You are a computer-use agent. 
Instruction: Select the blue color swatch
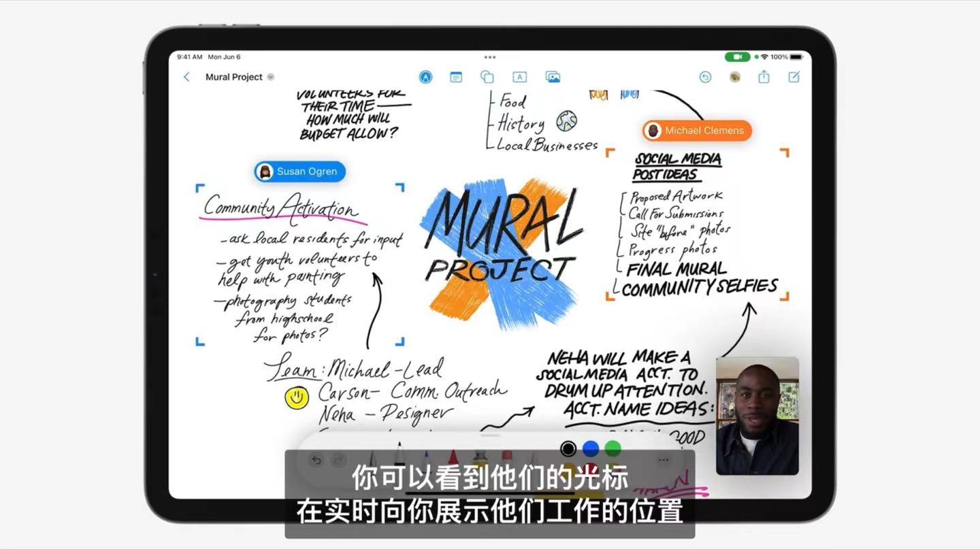coord(590,449)
